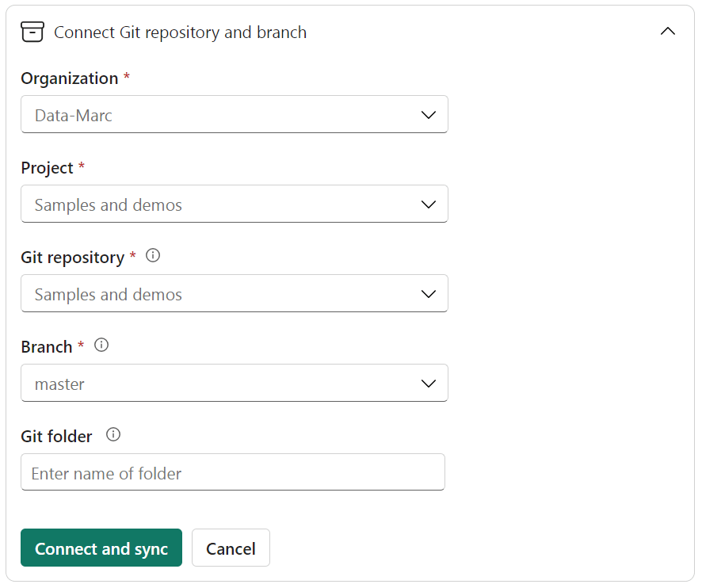Screen dimensions: 702x588
Task: Open the Git repository dropdown
Action: pos(222,294)
